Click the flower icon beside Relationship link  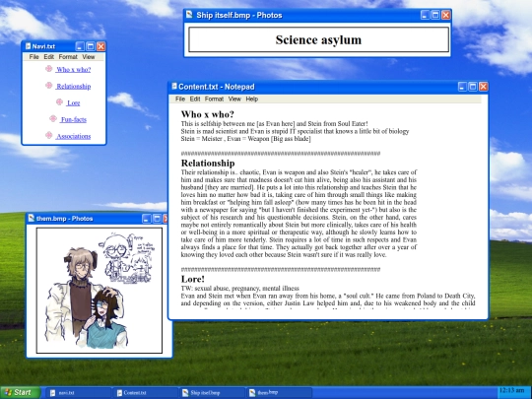pos(49,86)
